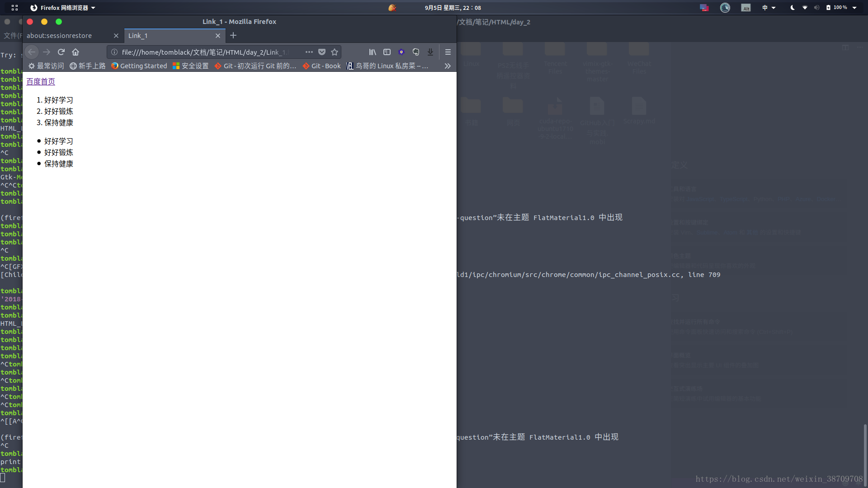The height and width of the screenshot is (488, 868).
Task: Click the 百度首页 hyperlink
Action: [x=41, y=81]
